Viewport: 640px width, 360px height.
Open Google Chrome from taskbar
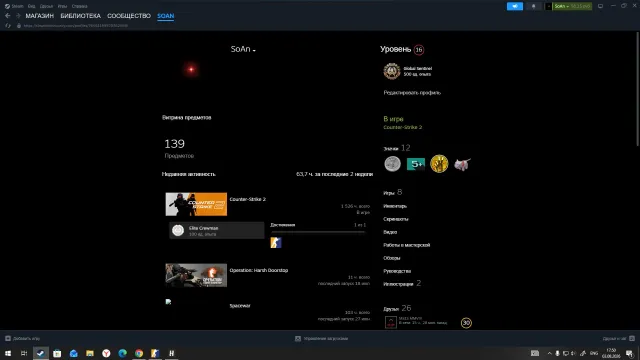pos(139,353)
